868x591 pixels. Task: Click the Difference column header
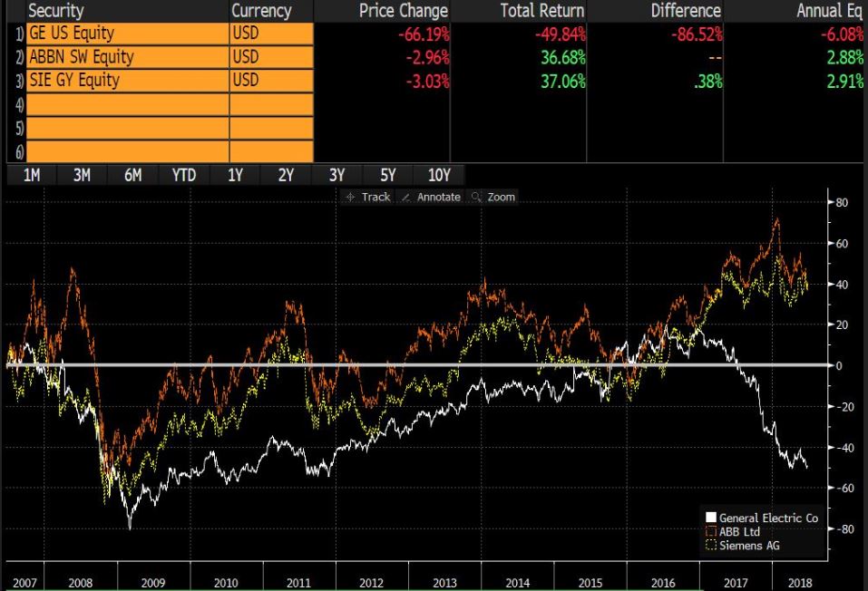(x=686, y=11)
